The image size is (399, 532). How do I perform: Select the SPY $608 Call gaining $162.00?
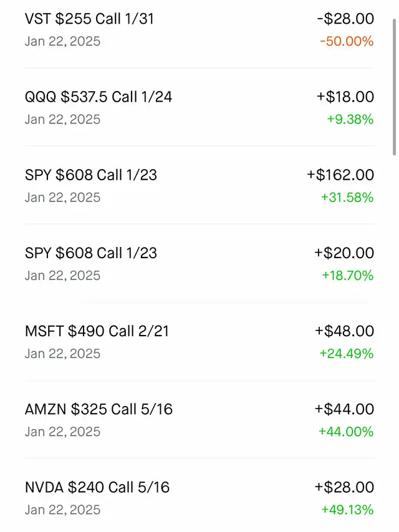(x=91, y=175)
